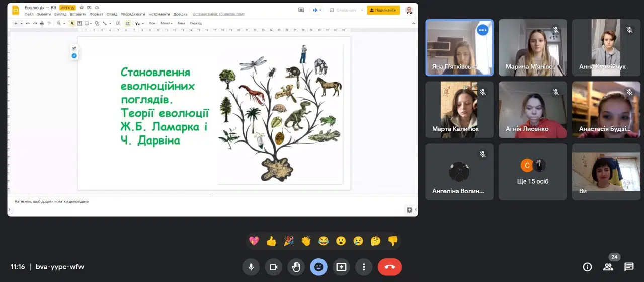The height and width of the screenshot is (282, 644).
Task: Open the Довідка menu
Action: pos(180,14)
